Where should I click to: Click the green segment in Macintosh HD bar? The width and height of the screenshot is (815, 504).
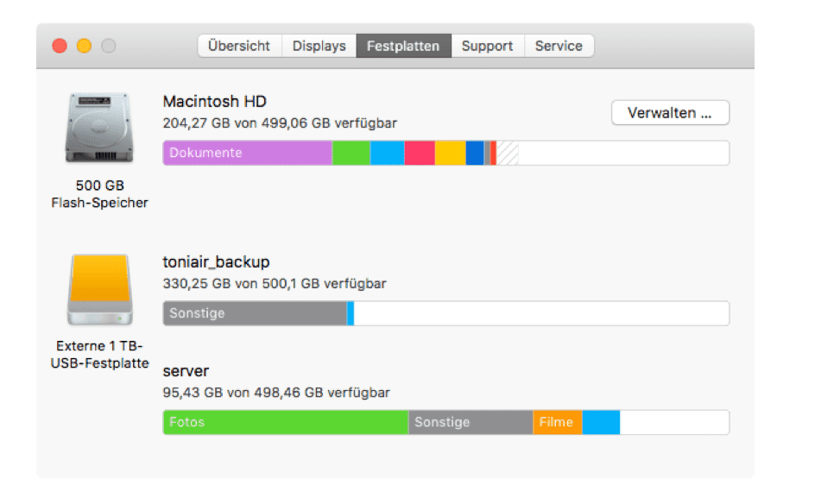point(351,153)
